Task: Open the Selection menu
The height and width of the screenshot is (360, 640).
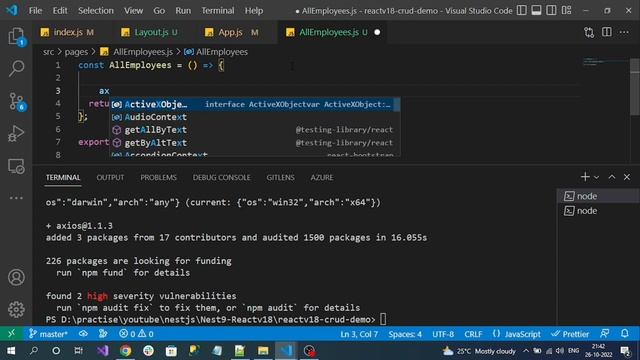Action: [x=96, y=11]
